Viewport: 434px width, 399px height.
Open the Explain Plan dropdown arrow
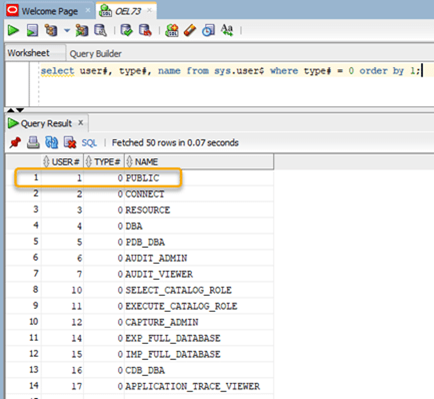point(67,31)
